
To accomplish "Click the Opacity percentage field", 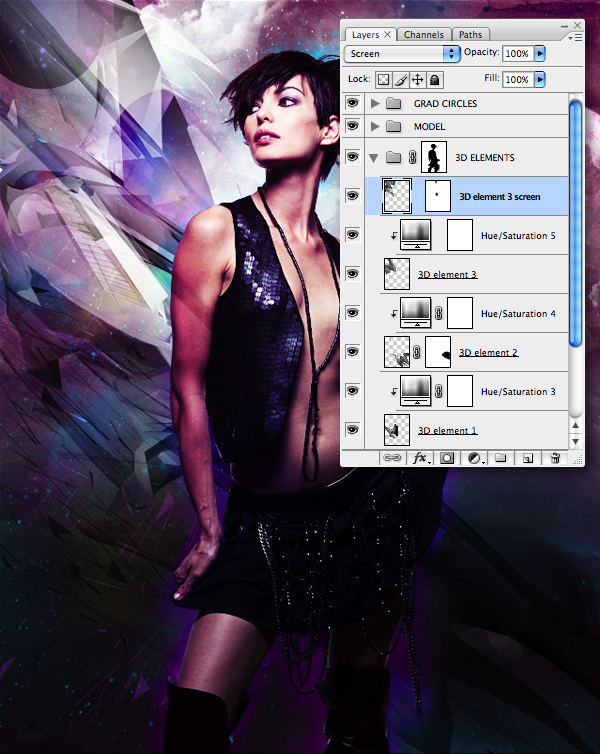I will coord(518,53).
